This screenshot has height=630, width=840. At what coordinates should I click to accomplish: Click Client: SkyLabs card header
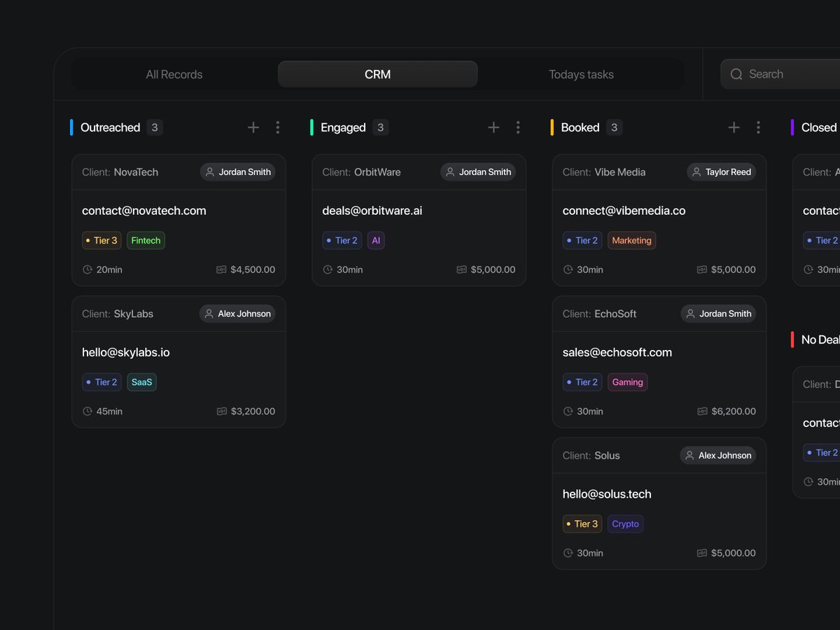coord(118,314)
